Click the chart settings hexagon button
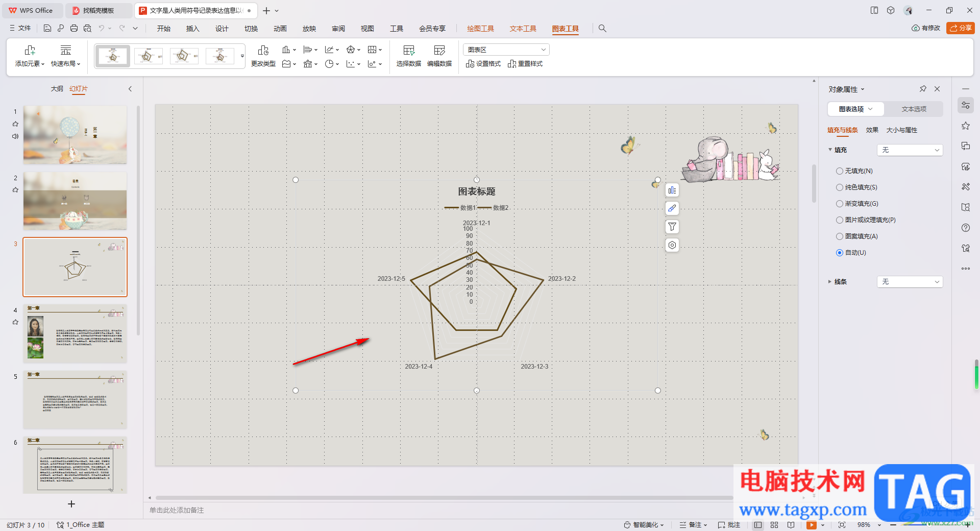Viewport: 980px width, 531px height. pos(672,245)
